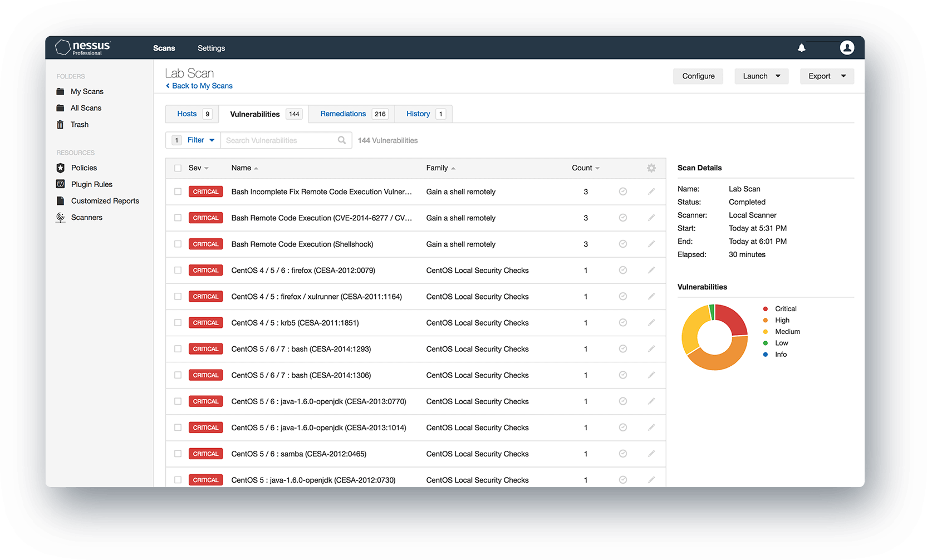Tick the select-all checkbox in table header

pos(178,168)
